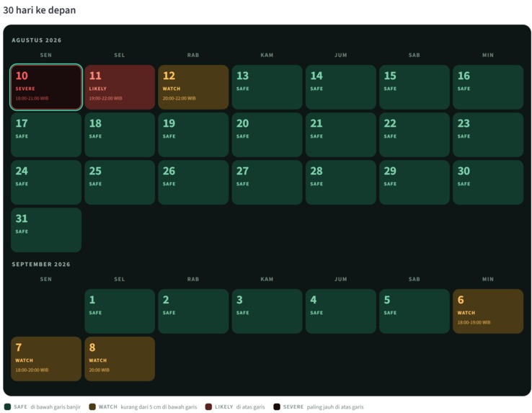This screenshot has width=532, height=413.
Task: Select August 15 SAFE cell
Action: [x=414, y=87]
